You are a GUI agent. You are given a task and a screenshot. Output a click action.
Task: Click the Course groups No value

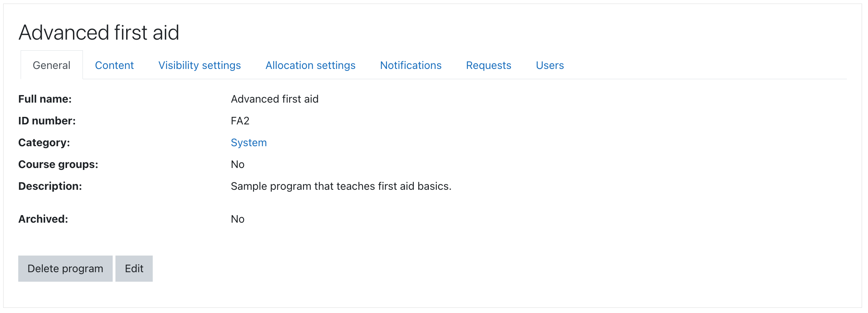[238, 164]
